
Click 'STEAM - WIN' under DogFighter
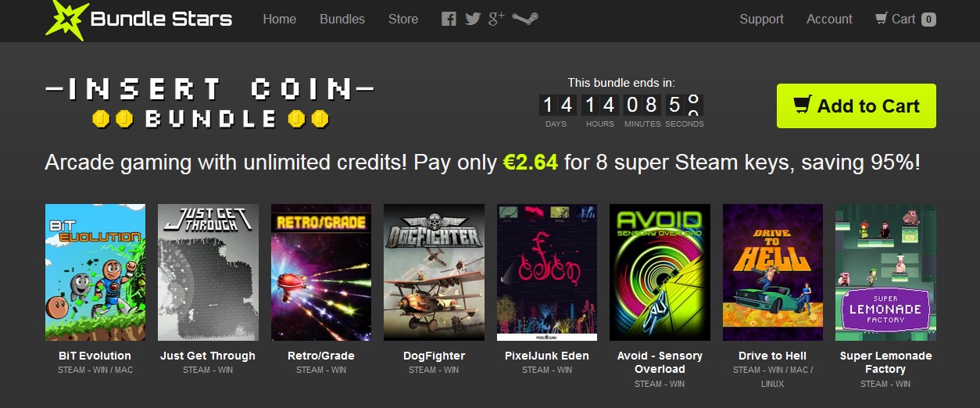(434, 370)
